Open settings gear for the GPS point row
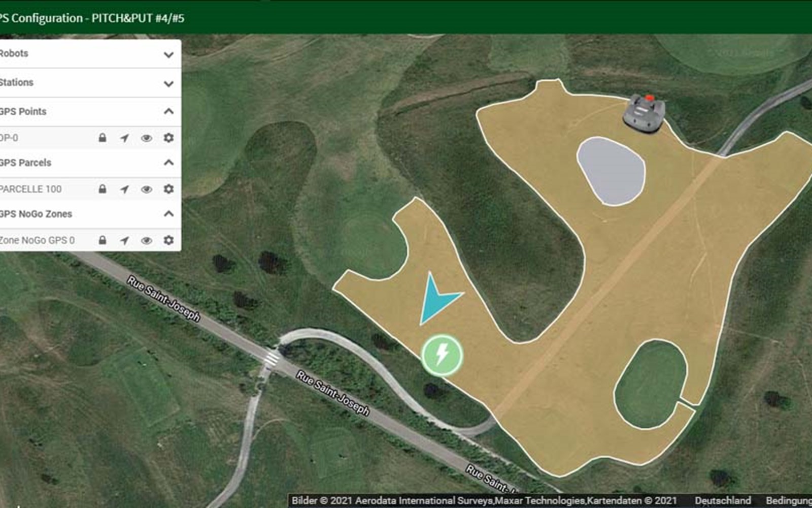The image size is (812, 508). point(168,138)
